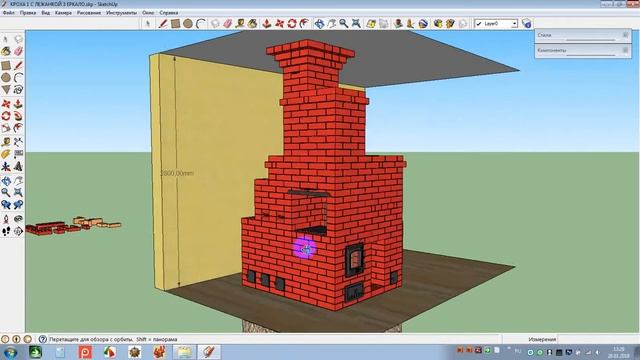Screen dimensions: 640x360
Task: Open the Правка menu
Action: pos(28,13)
